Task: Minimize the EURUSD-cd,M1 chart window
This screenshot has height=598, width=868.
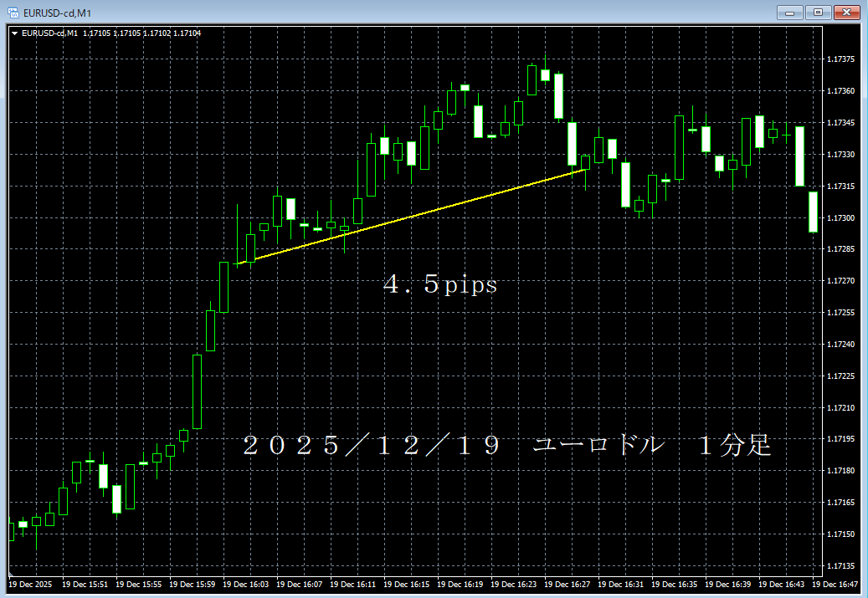Action: (790, 13)
